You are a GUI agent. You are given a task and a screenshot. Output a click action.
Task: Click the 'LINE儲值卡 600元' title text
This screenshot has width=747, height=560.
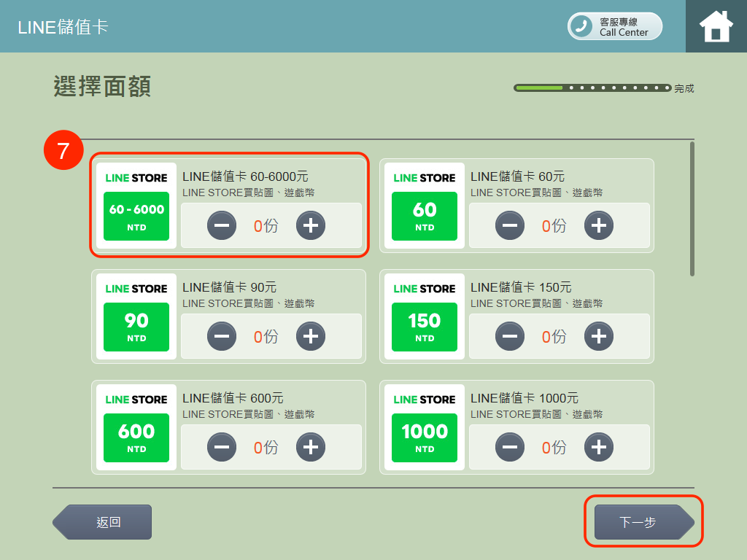[233, 398]
